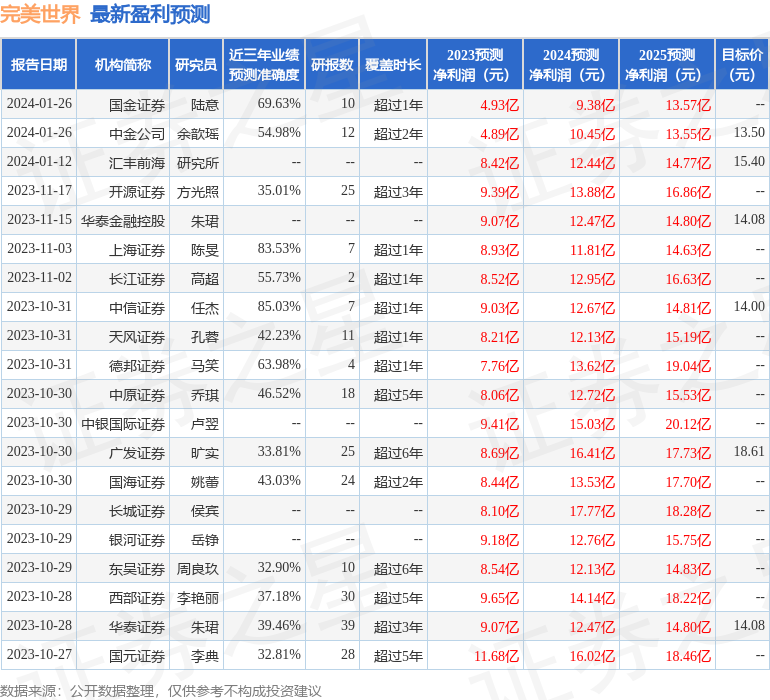The image size is (770, 700).
Task: Select the 华泰金融控股 institution cell
Action: [x=123, y=221]
